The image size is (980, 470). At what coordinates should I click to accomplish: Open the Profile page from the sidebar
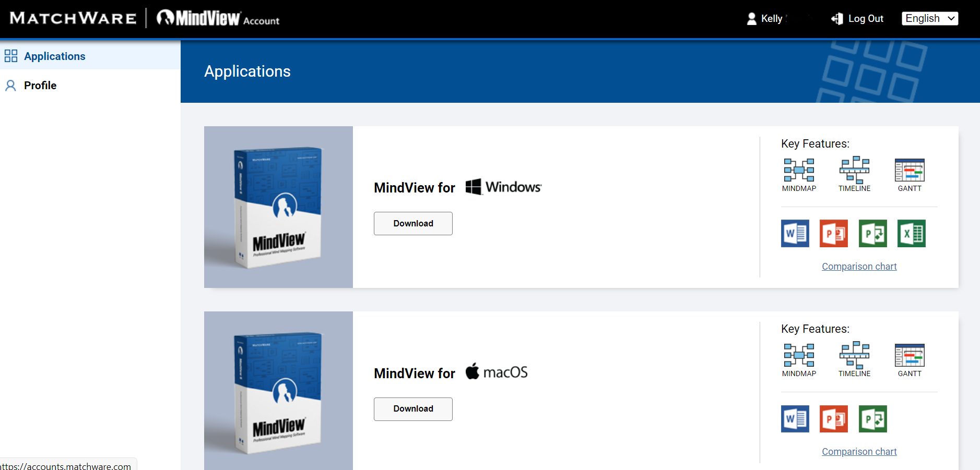coord(40,86)
